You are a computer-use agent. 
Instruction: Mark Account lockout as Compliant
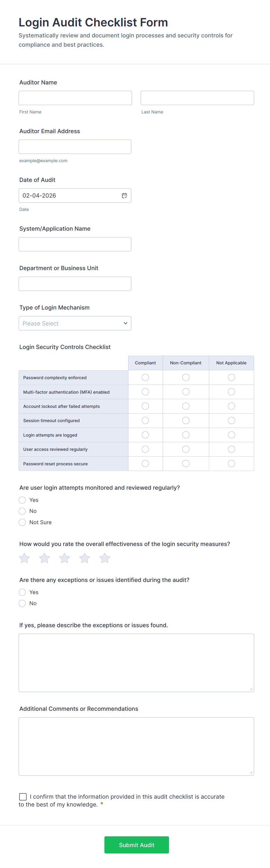pos(145,406)
